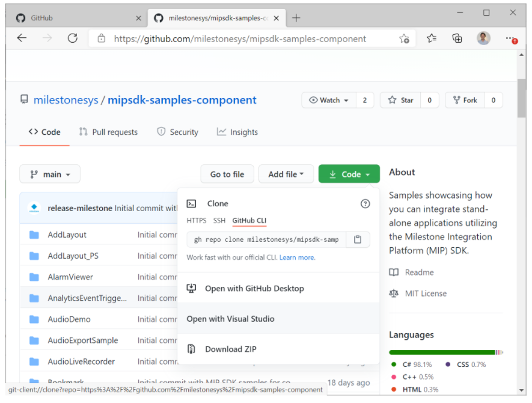Open site information lock icon
532x403 pixels.
point(101,38)
